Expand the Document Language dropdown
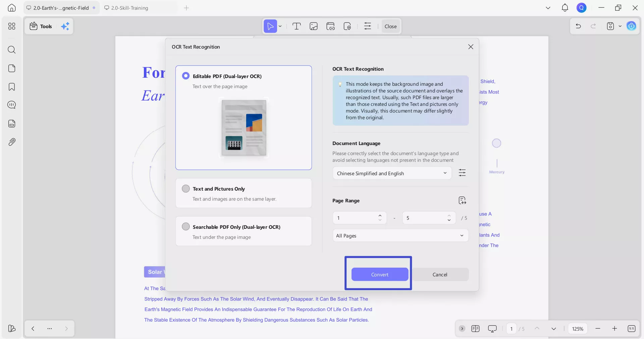Viewport: 644px width, 339px height. pyautogui.click(x=392, y=173)
